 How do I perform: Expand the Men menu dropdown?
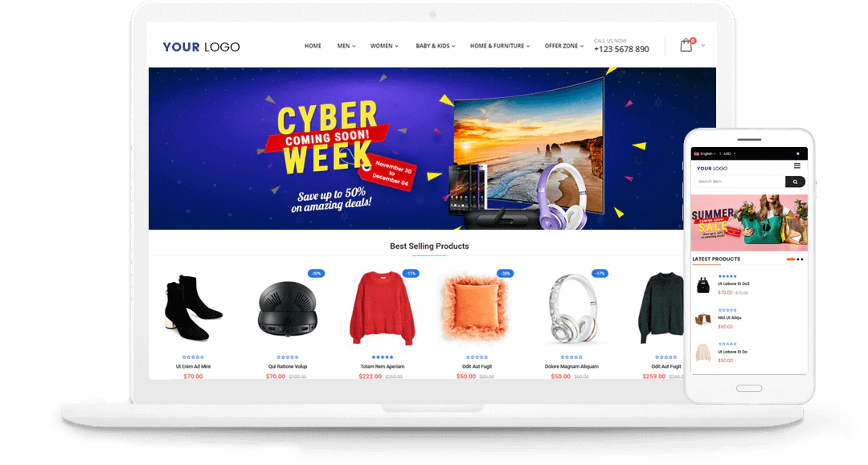click(x=346, y=46)
